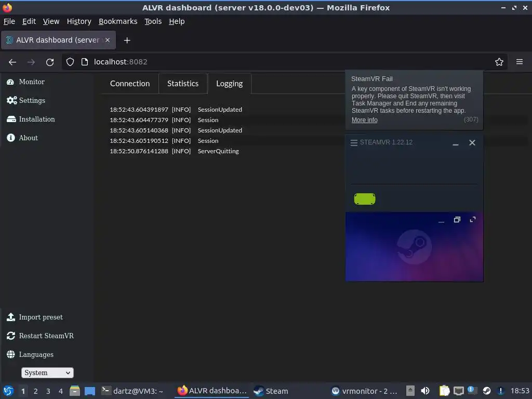Close the SteamVR 1.22.12 status window
The width and height of the screenshot is (532, 399).
(472, 142)
